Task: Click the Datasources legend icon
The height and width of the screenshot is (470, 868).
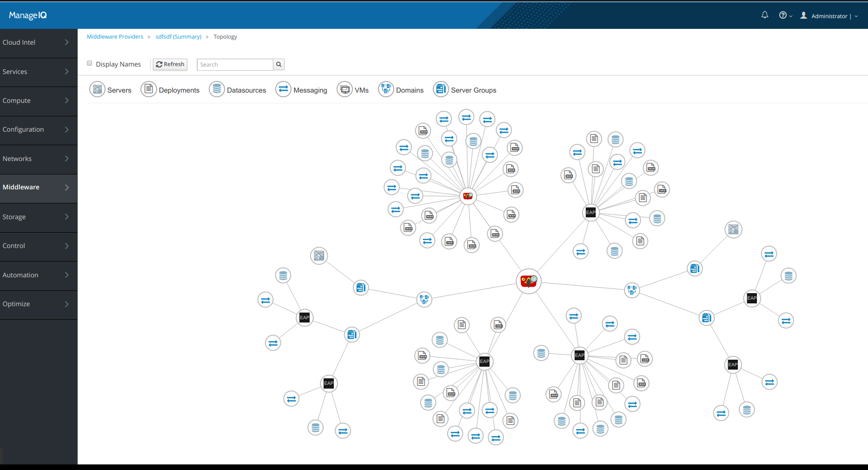Action: pos(217,89)
